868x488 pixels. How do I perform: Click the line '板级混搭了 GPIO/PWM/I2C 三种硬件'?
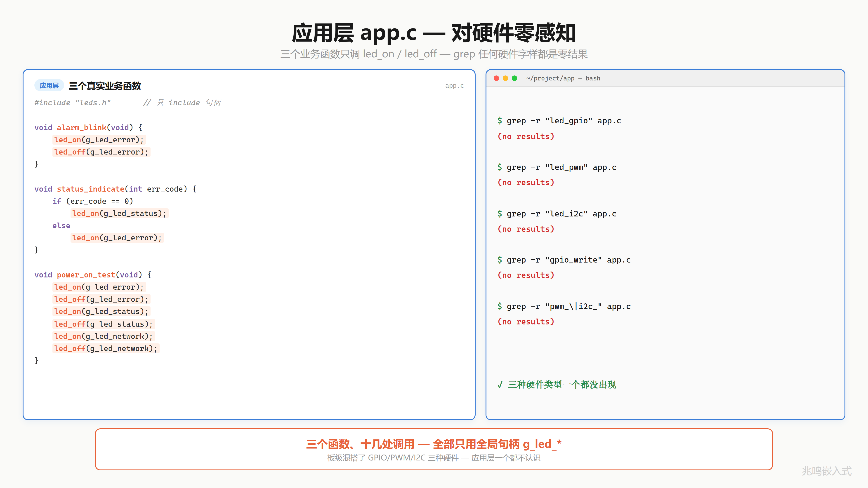434,458
